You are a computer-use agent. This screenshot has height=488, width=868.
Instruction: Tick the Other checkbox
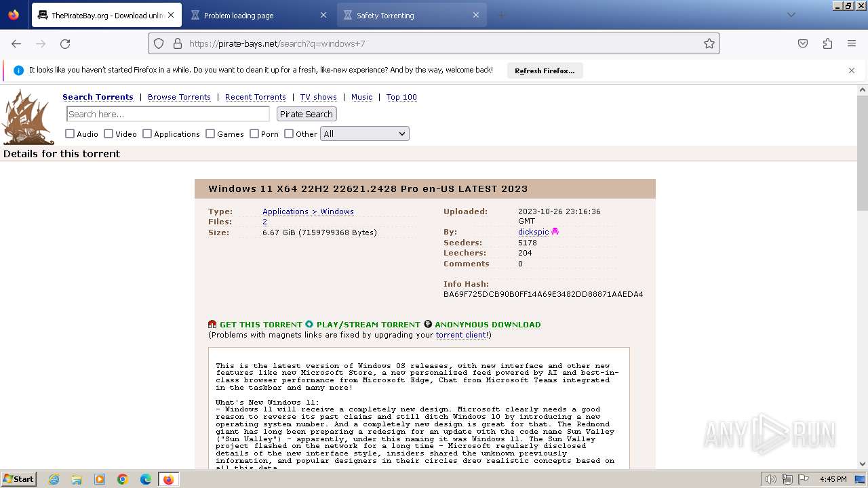pyautogui.click(x=289, y=134)
